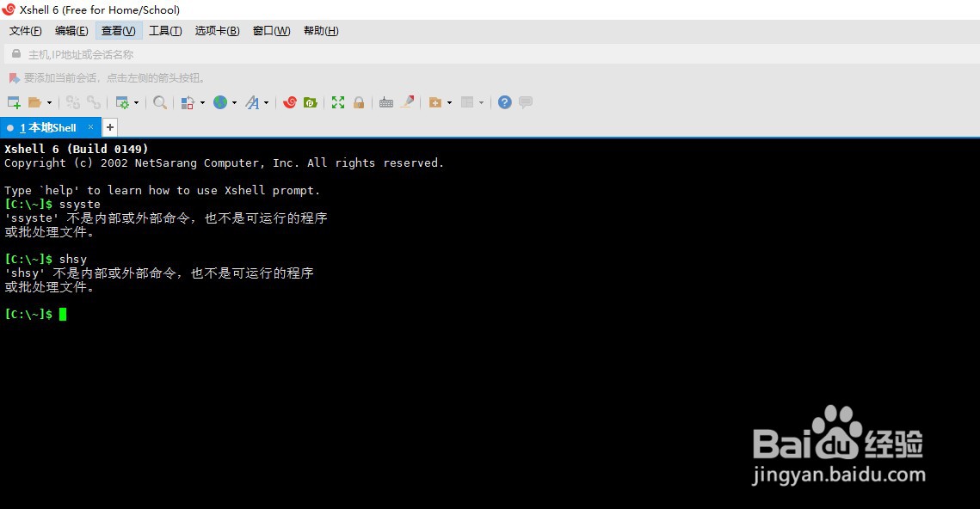Open Help question mark icon

click(x=505, y=102)
